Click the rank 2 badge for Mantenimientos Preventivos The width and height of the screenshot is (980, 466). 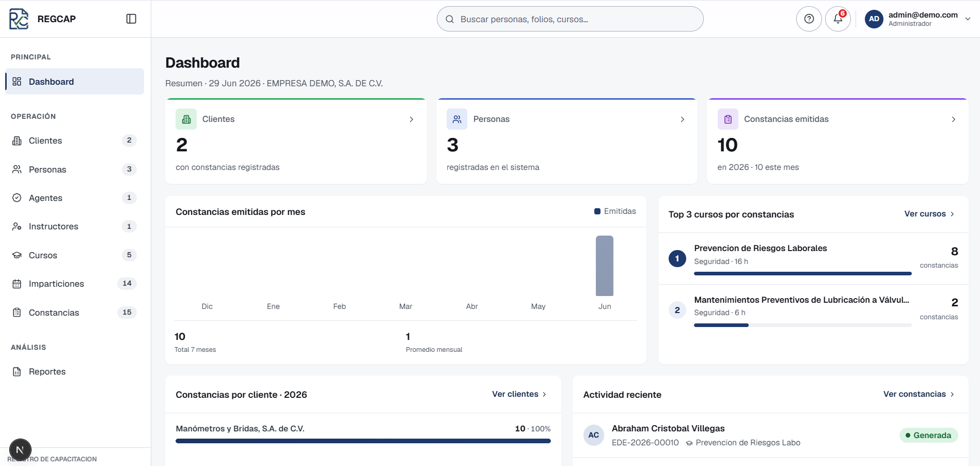[x=677, y=310]
